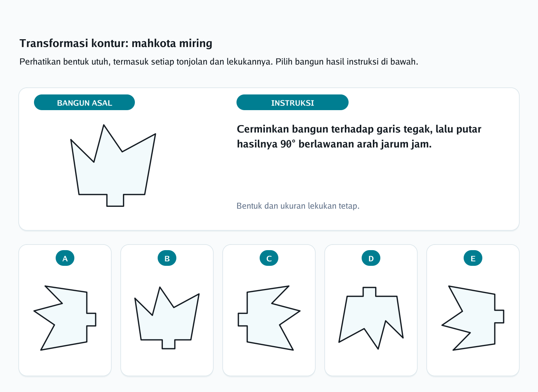This screenshot has height=392, width=538.
Task: Choose the circle labeled E
Action: pyautogui.click(x=473, y=258)
